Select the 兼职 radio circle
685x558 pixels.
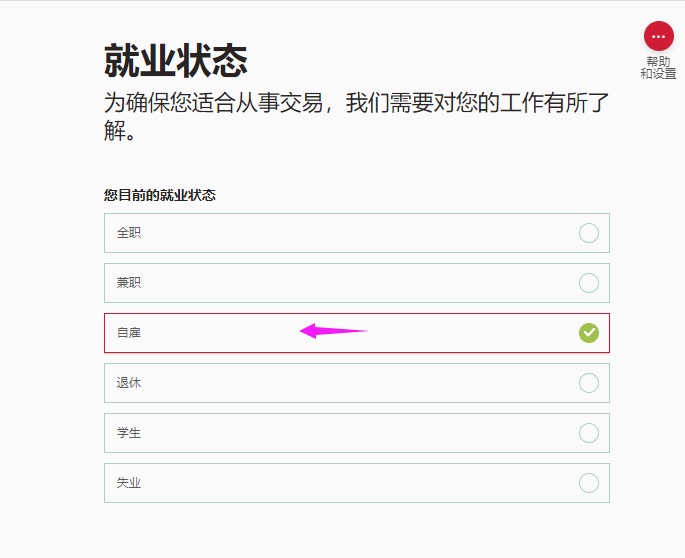pyautogui.click(x=589, y=283)
